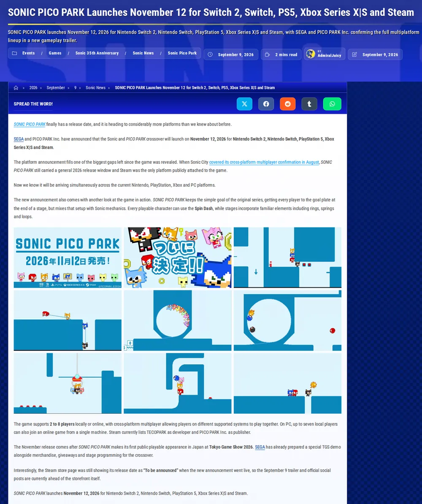
Task: Click the article main headline
Action: pyautogui.click(x=211, y=12)
